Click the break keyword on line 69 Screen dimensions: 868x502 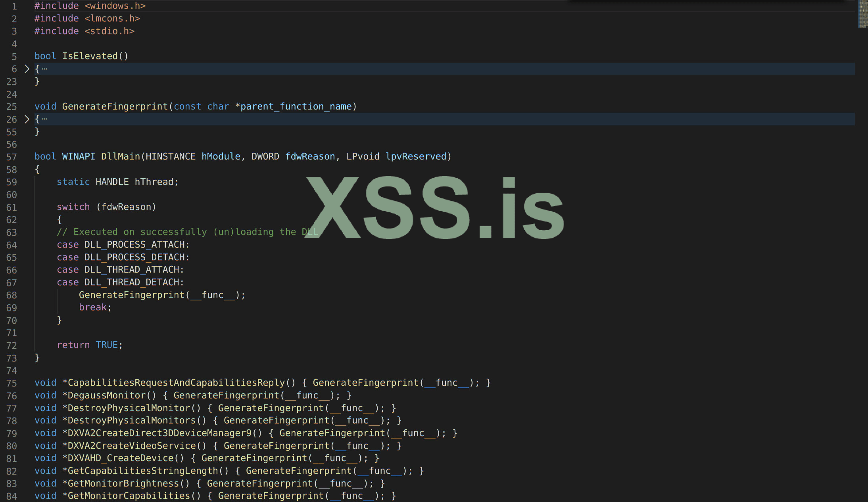point(93,308)
